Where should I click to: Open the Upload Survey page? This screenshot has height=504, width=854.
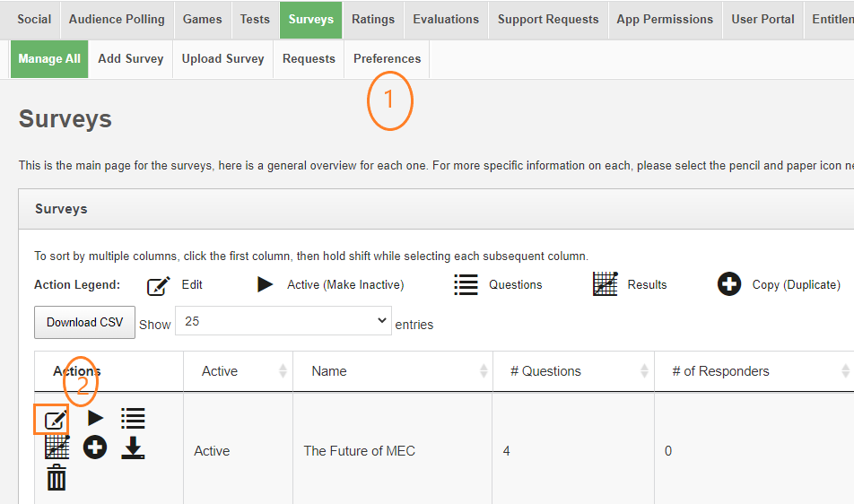coord(222,58)
